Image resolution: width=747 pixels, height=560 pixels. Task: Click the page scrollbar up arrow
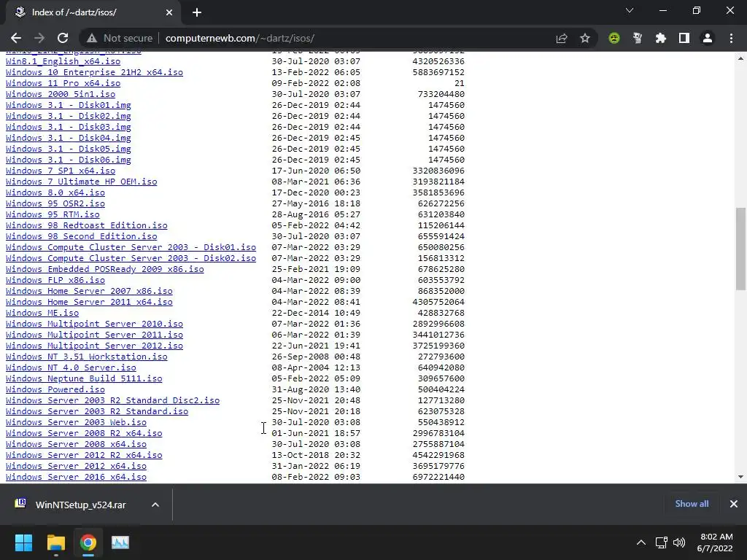(740, 58)
